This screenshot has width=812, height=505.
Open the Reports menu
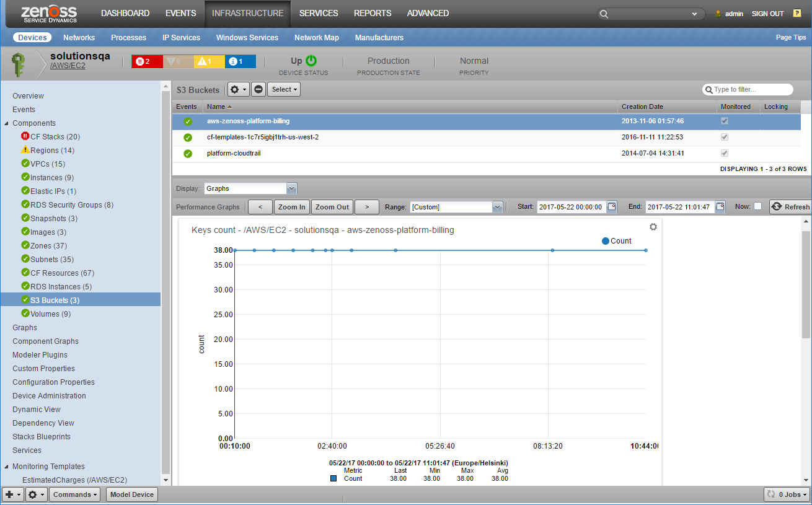pos(373,13)
